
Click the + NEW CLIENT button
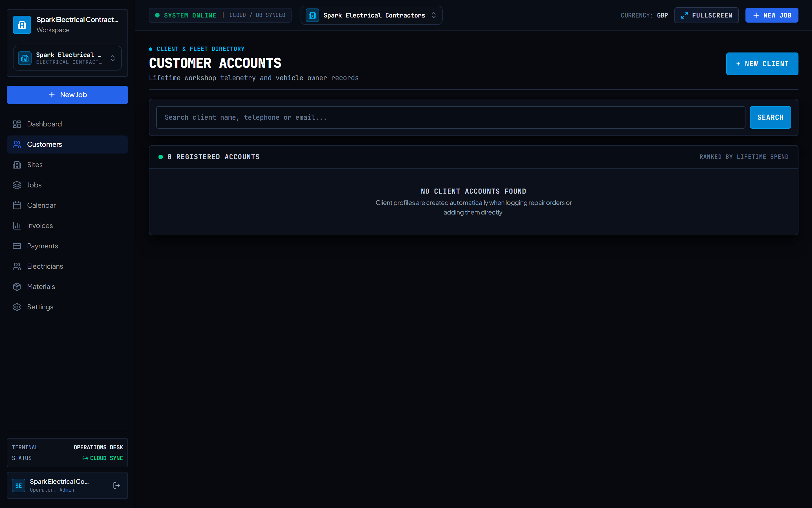762,64
